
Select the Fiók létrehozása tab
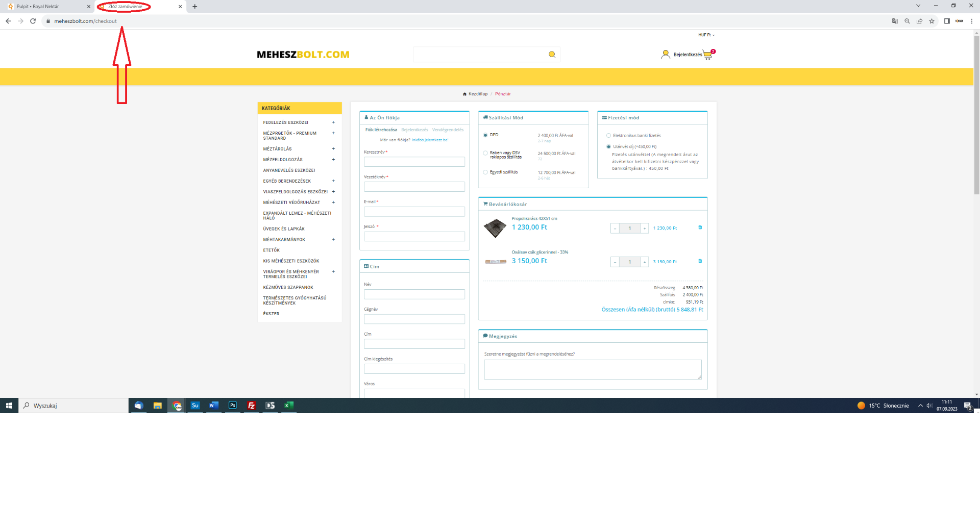tap(381, 130)
